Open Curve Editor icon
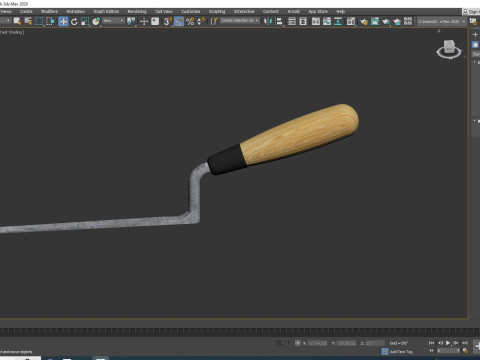Image resolution: width=480 pixels, height=360 pixels. pos(327,22)
